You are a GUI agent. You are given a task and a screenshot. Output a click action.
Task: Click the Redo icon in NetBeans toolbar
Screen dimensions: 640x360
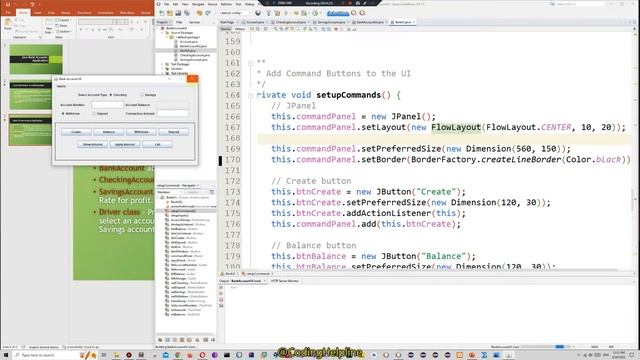pos(208,13)
